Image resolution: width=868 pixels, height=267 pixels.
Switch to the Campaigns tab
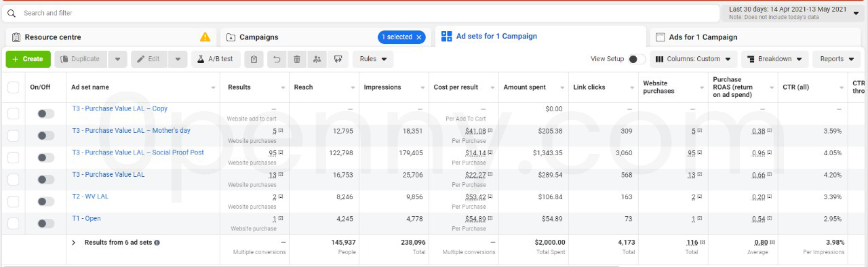tap(259, 37)
